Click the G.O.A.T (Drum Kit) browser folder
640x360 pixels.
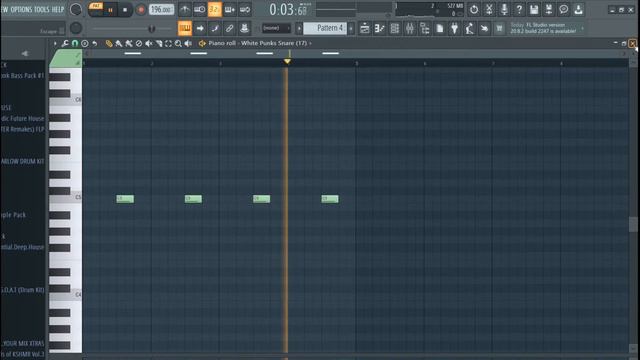[22, 290]
